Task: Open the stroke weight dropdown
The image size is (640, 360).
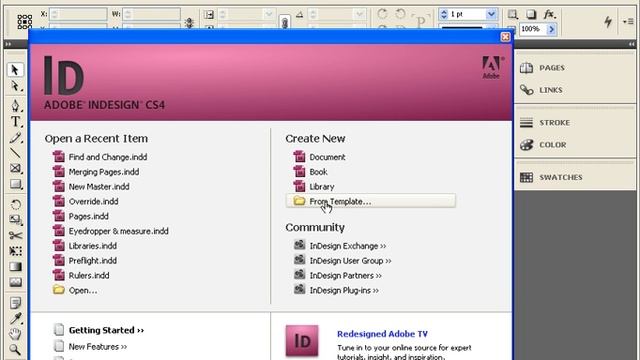Action: pos(491,14)
